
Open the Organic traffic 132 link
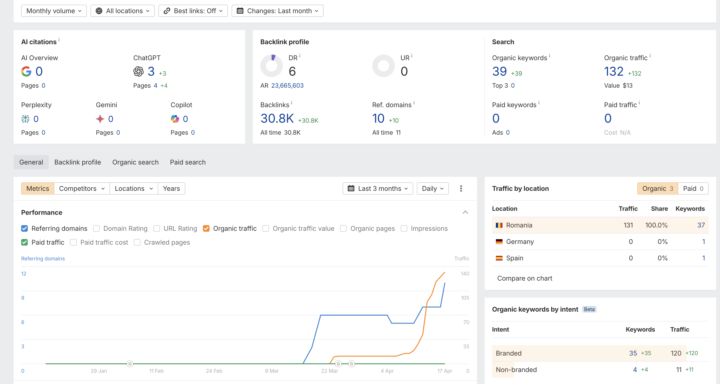pos(614,72)
